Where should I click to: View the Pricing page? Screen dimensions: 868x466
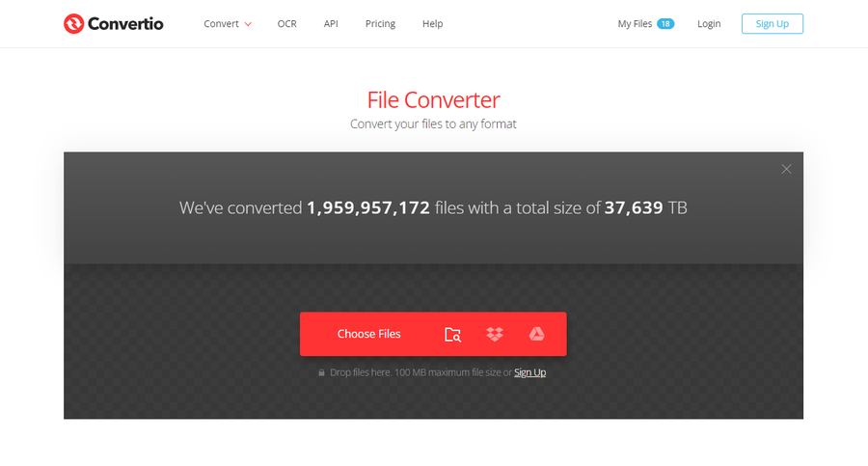click(x=380, y=24)
